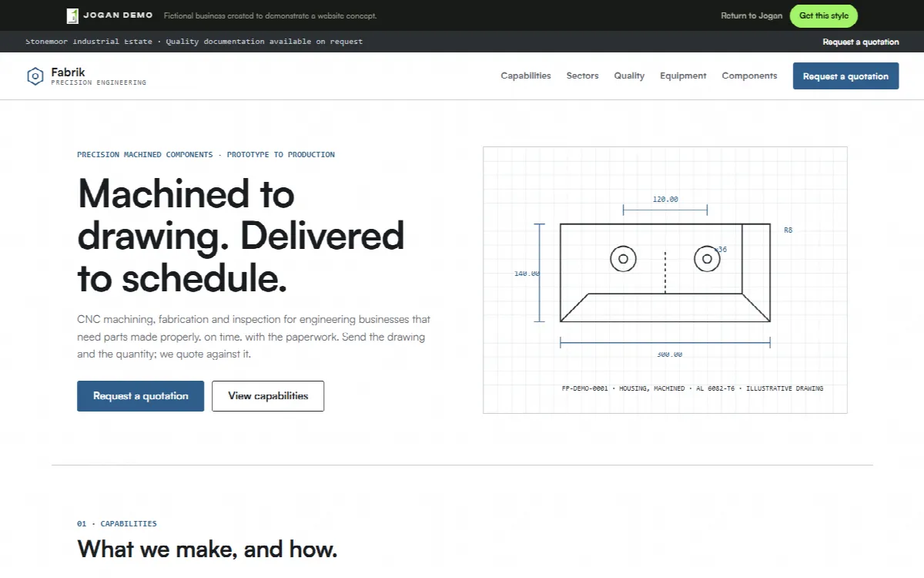Viewport: 924px width, 578px height.
Task: Click the "Stonemoor Industrial Estate" notice text
Action: (89, 42)
